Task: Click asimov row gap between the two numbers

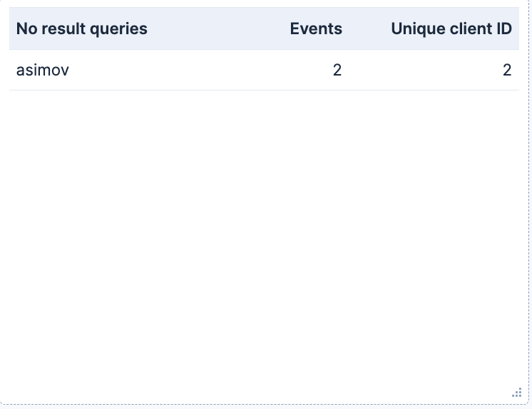Action: click(422, 71)
